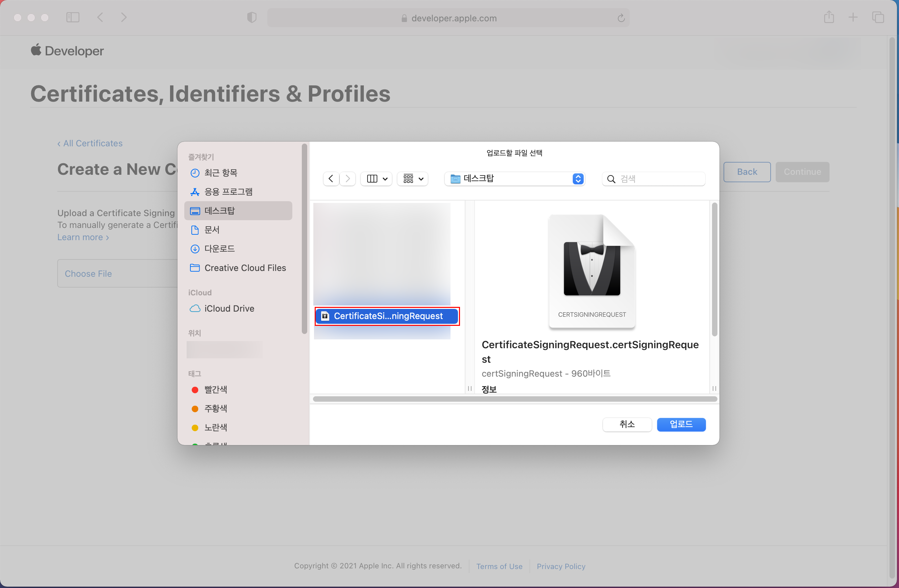The width and height of the screenshot is (899, 588).
Task: Open Creative Cloud Files folder
Action: click(245, 268)
